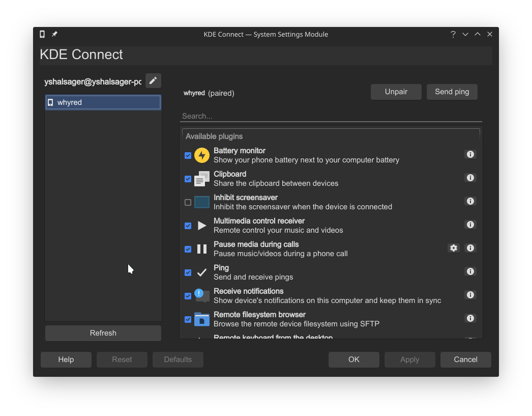Click the Send ping button

point(452,92)
